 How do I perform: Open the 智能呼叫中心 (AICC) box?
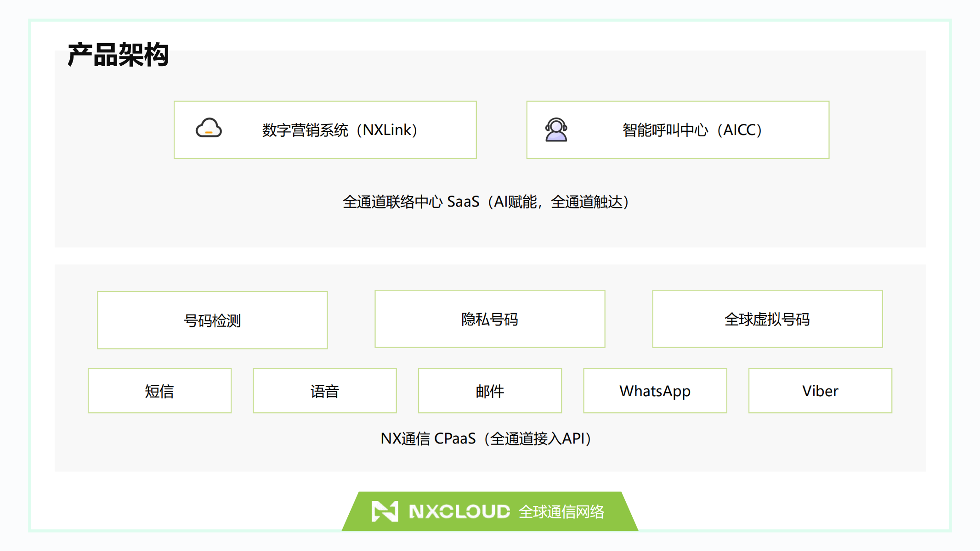(678, 130)
